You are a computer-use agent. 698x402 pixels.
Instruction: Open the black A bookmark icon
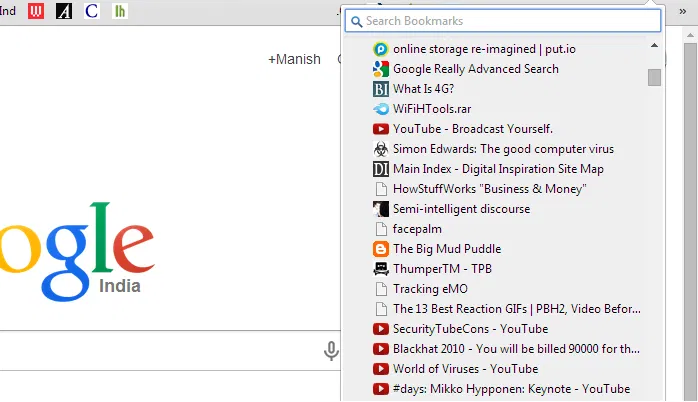(64, 11)
